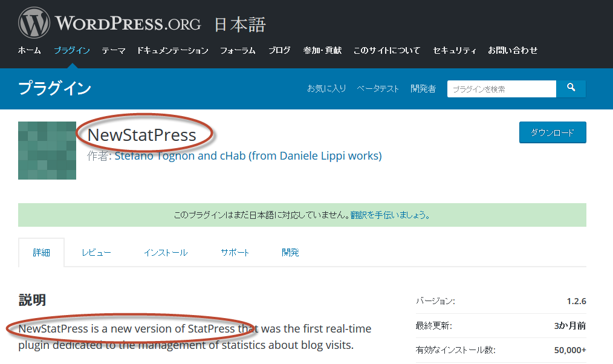Go to the フォーラム menu item
This screenshot has height=364, width=613.
pyautogui.click(x=238, y=50)
